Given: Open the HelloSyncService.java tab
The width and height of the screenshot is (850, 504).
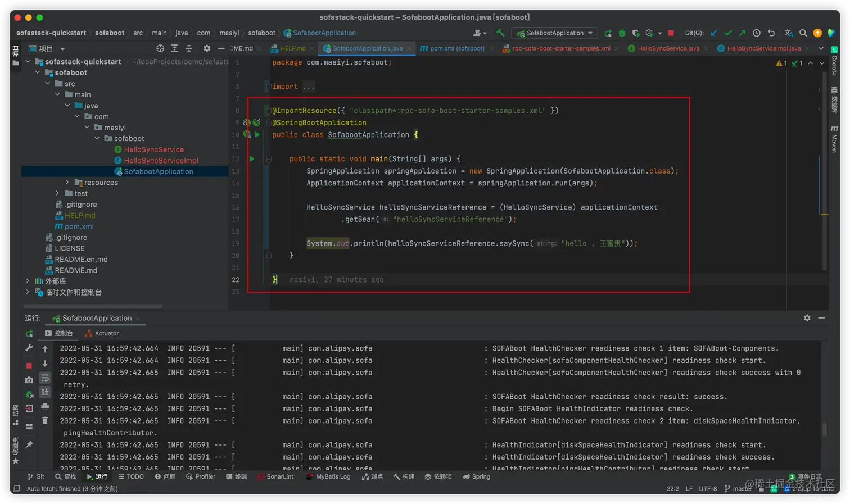Looking at the screenshot, I should [x=668, y=48].
